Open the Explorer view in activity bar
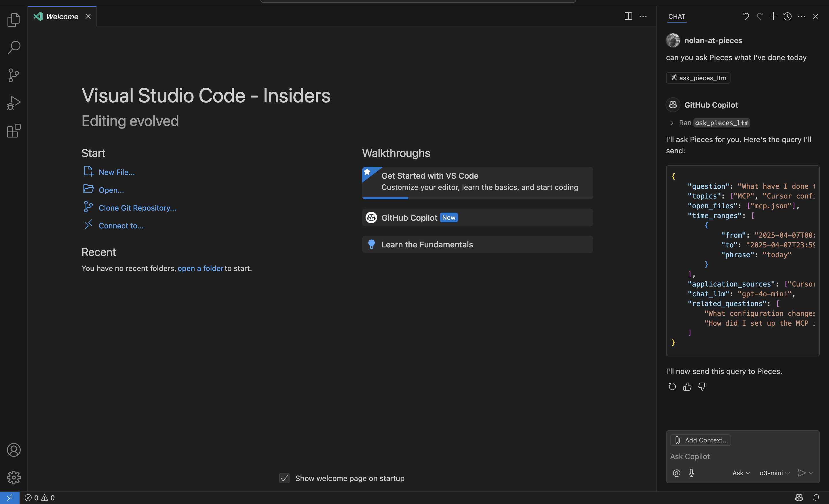This screenshot has width=829, height=504. click(14, 20)
